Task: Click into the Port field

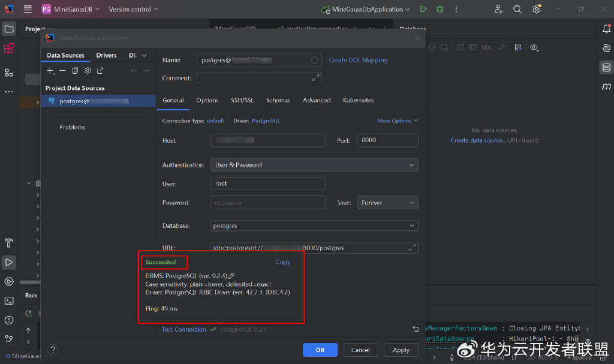Action: 388,140
